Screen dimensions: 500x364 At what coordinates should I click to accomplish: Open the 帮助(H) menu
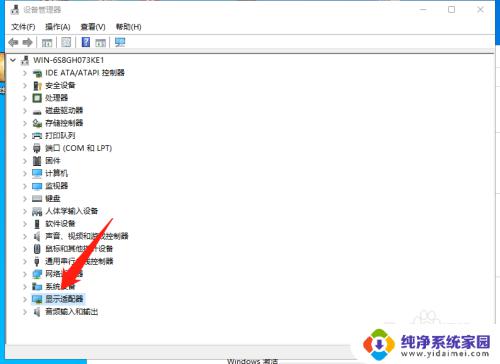pyautogui.click(x=129, y=27)
